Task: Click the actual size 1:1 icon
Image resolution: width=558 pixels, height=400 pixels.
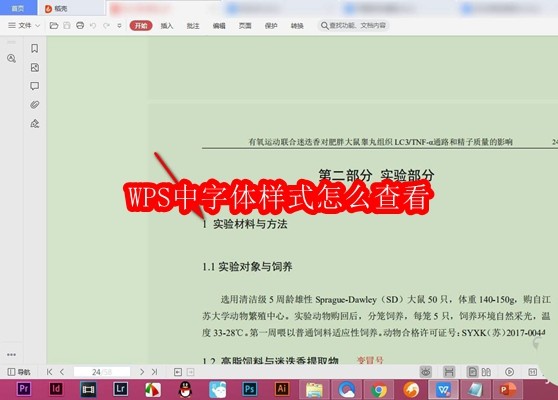Action: pyautogui.click(x=533, y=372)
